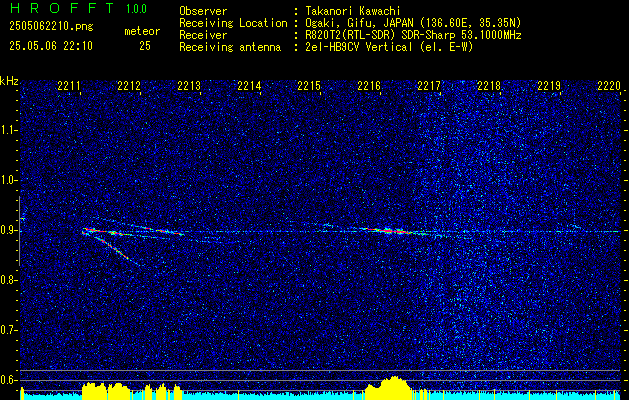The height and width of the screenshot is (400, 629).
Task: Click the file name 2505062210.png
Action: click(x=51, y=27)
